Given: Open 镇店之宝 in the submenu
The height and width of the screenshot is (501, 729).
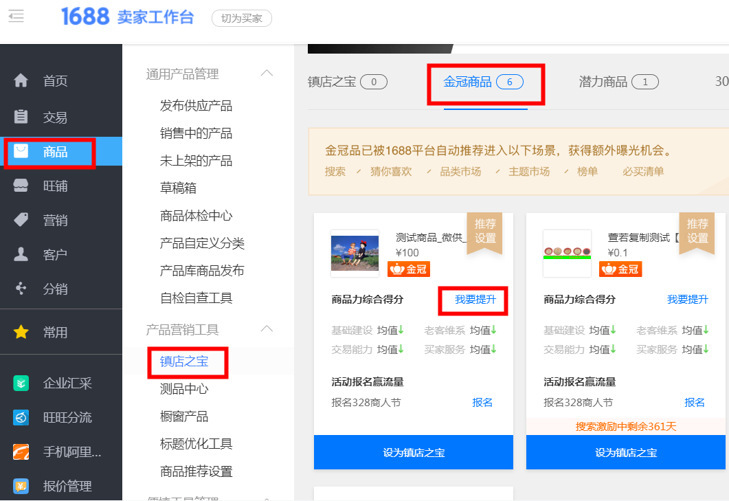Looking at the screenshot, I should pyautogui.click(x=184, y=361).
